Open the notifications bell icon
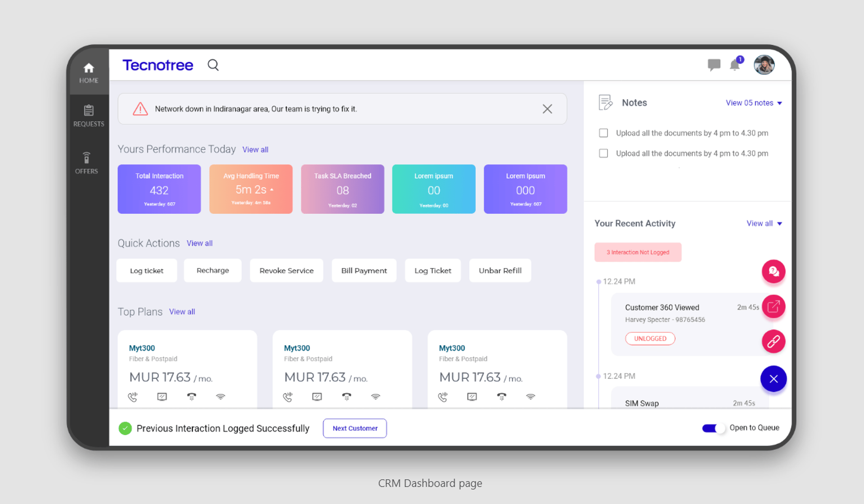 click(x=735, y=65)
